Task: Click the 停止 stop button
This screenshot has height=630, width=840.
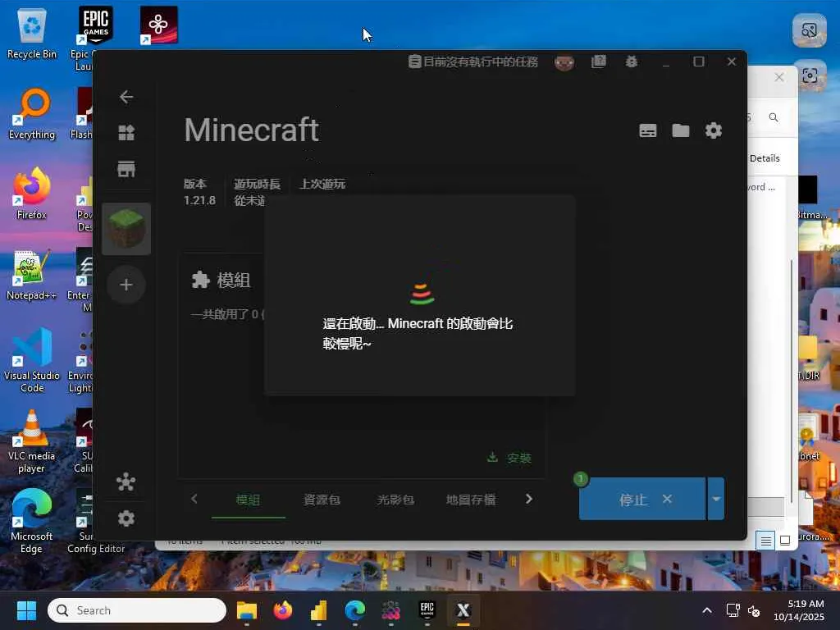Action: coord(641,499)
